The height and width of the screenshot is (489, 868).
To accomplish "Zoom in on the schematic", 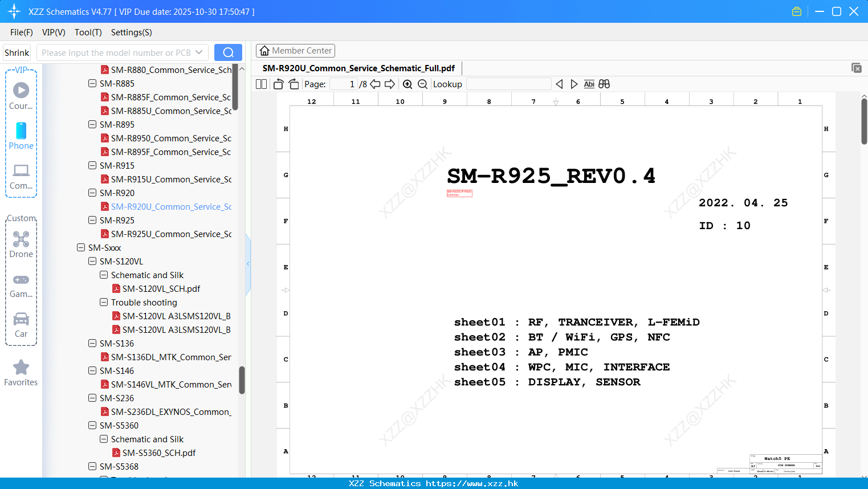I will (x=407, y=84).
